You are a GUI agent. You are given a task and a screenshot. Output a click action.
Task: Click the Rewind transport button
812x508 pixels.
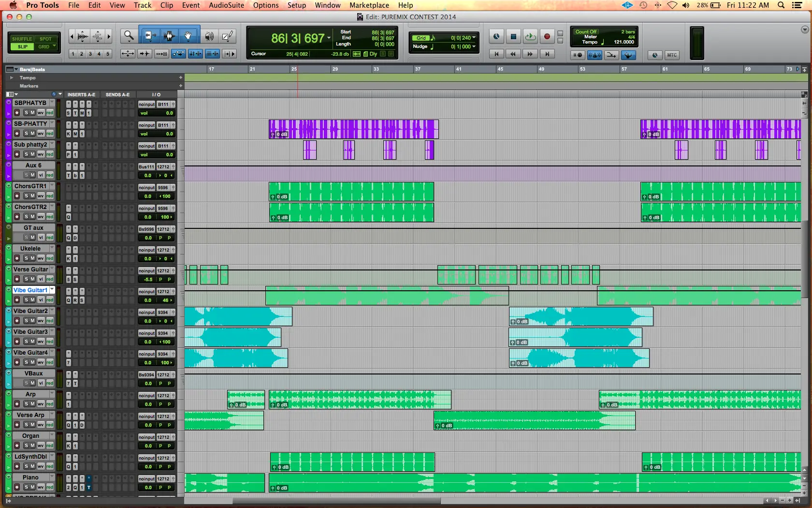513,54
